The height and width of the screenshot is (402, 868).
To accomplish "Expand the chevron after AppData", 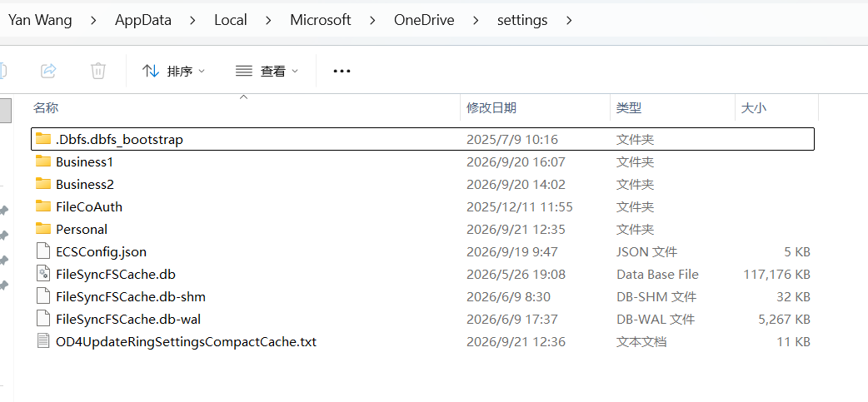I will point(192,21).
